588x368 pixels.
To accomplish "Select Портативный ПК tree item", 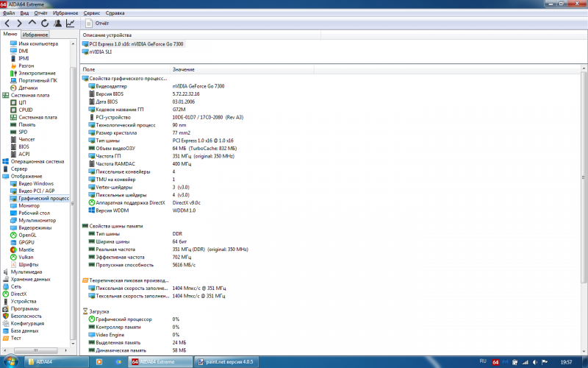I will (38, 80).
